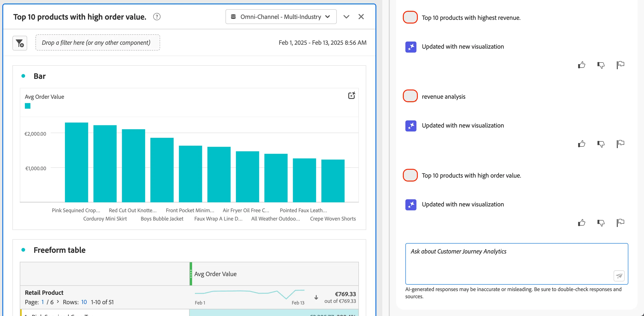Image resolution: width=644 pixels, height=316 pixels.
Task: Click the send message paper plane button
Action: (619, 276)
